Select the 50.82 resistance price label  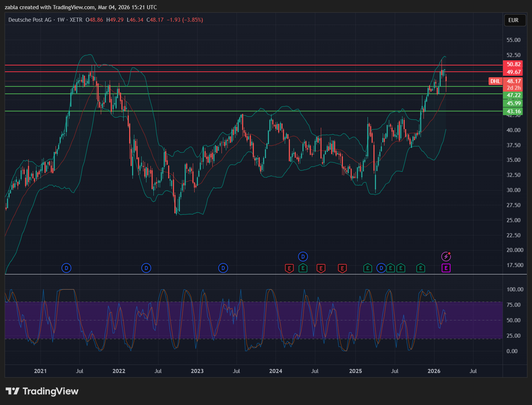514,64
